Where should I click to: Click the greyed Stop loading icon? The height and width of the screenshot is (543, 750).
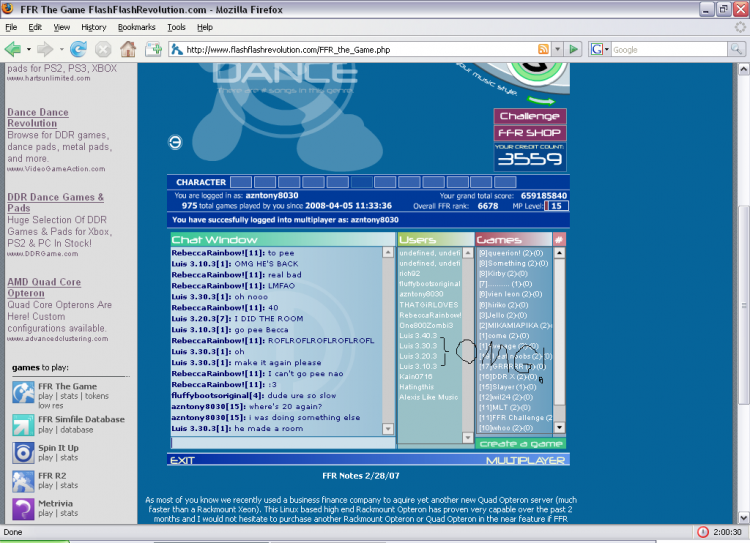pyautogui.click(x=103, y=49)
